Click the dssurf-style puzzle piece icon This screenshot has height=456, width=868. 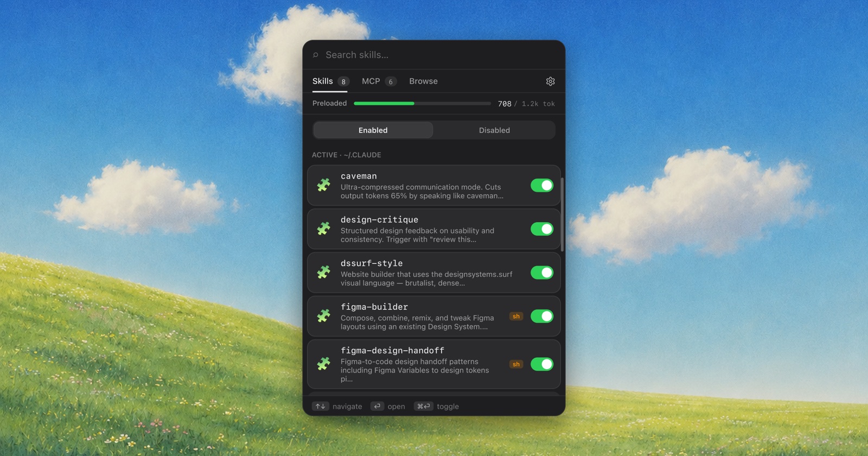pos(324,272)
